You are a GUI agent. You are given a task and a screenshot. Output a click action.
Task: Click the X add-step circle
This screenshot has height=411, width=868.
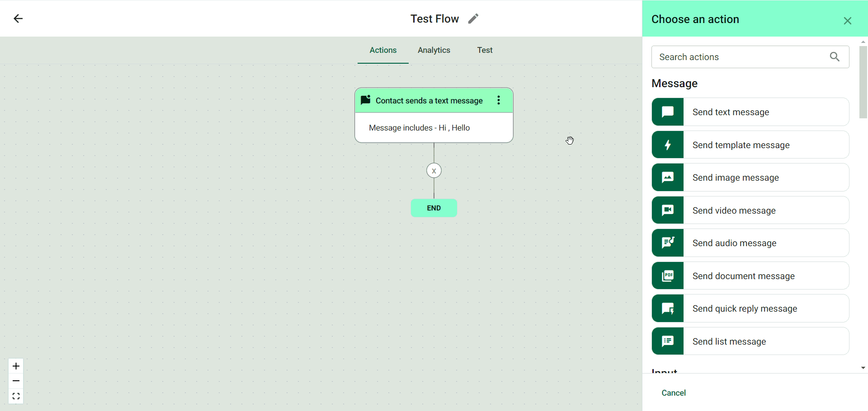[x=434, y=171]
